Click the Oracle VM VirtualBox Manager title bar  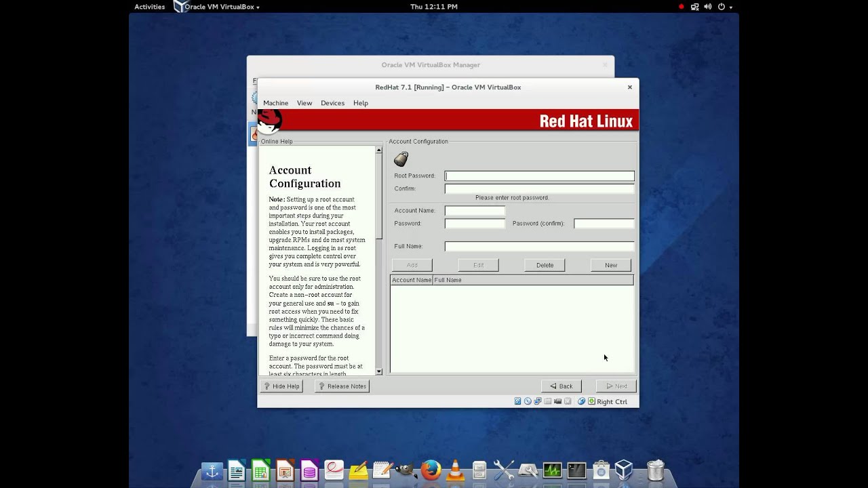[431, 65]
